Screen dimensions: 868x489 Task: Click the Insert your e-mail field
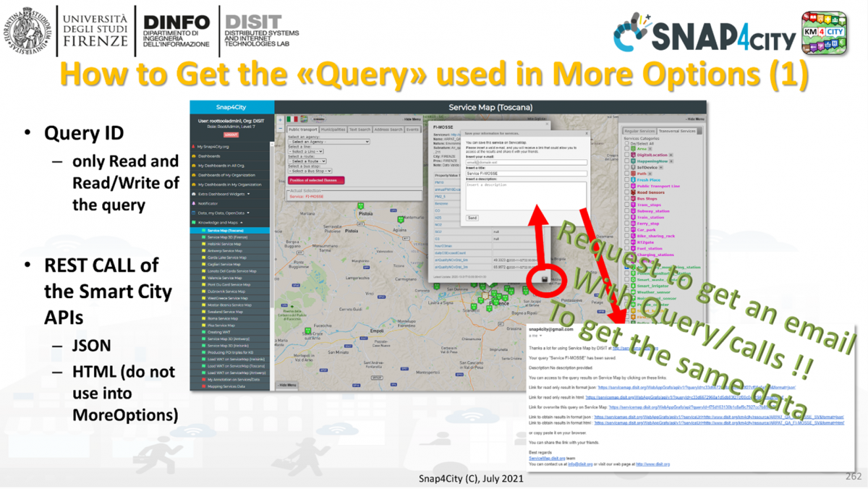(x=525, y=163)
